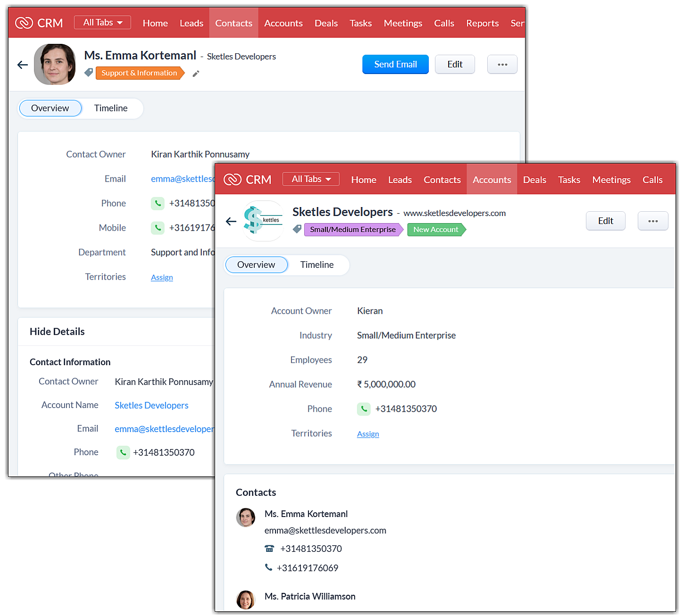
Task: Click the tag icon beside Small/Medium Enterprise
Action: click(297, 229)
